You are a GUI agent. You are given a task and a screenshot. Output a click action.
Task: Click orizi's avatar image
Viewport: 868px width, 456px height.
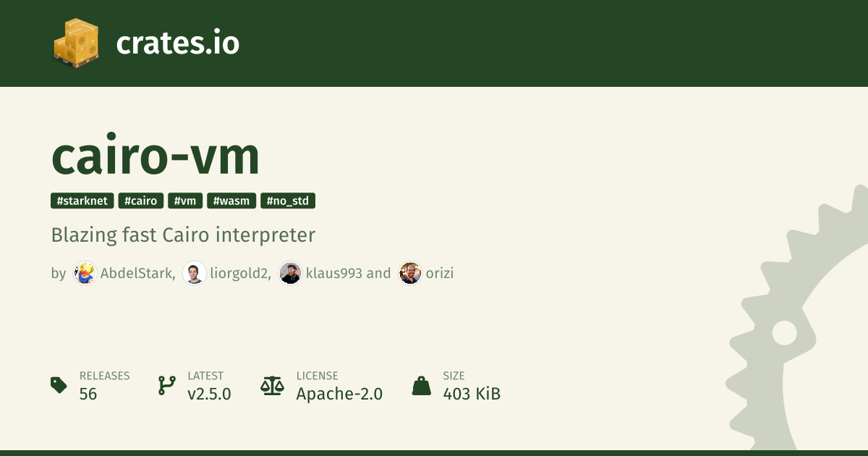coord(410,273)
